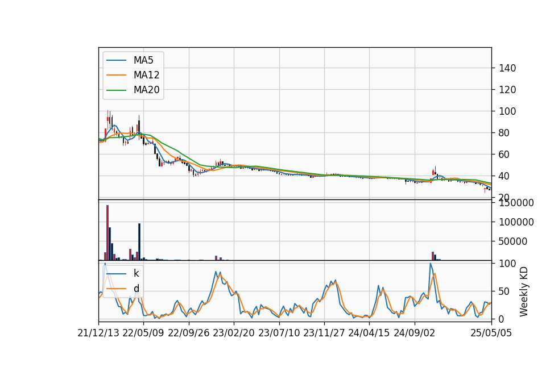Click the 23/02/20 date label
546x392 pixels.
(234, 333)
